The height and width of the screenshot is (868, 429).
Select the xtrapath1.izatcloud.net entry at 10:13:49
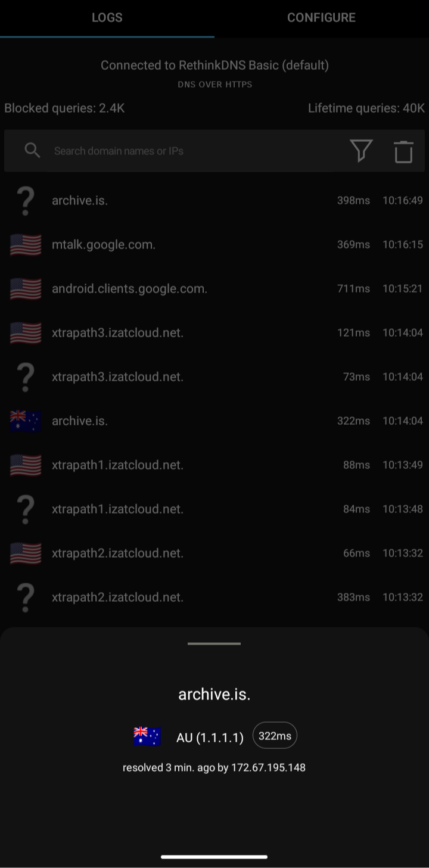tap(117, 465)
